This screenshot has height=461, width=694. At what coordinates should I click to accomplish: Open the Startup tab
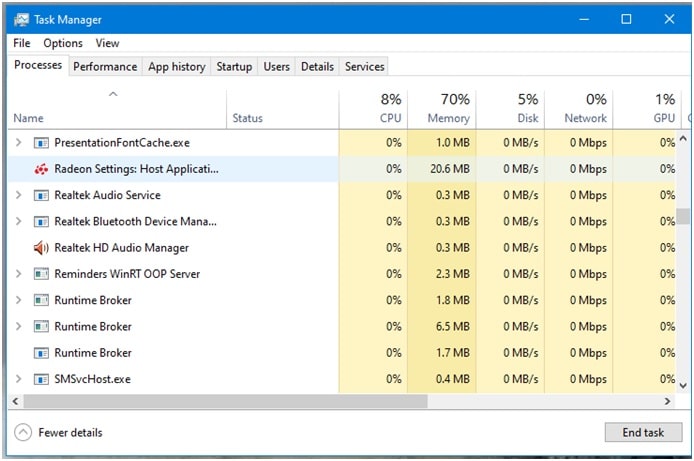click(x=234, y=66)
